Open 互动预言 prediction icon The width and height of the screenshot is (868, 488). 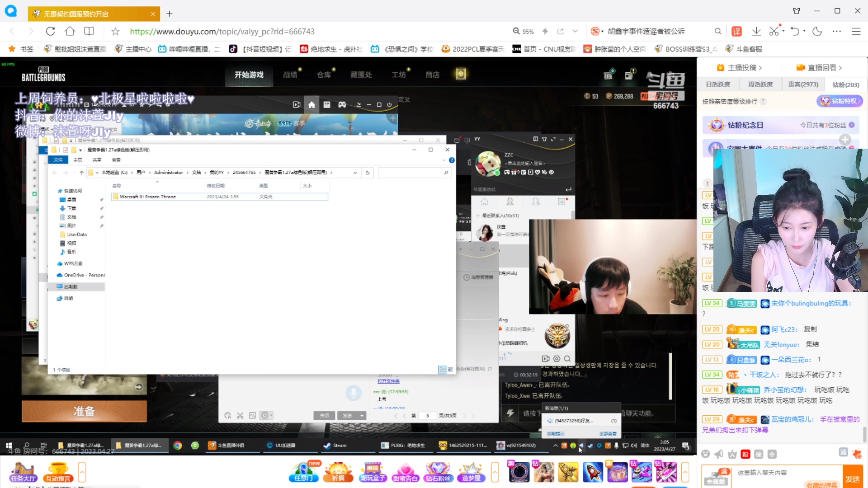tap(57, 473)
